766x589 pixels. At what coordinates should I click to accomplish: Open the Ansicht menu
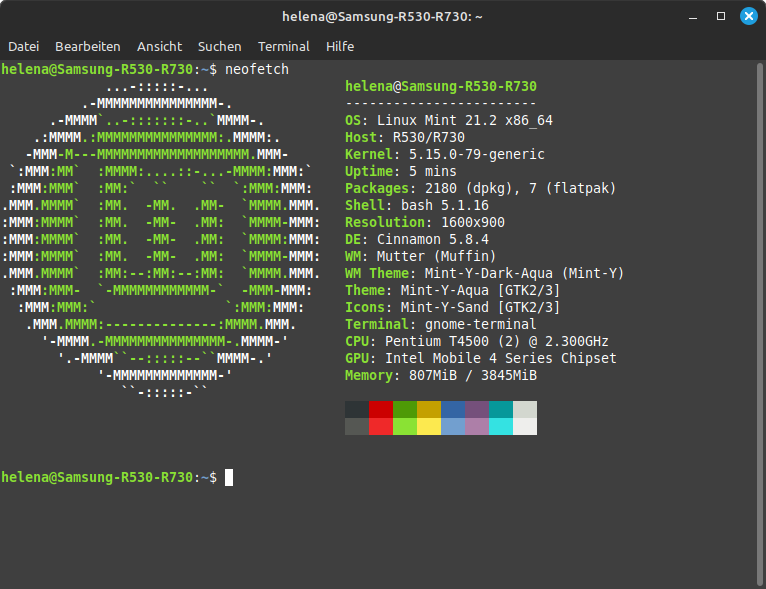[159, 46]
